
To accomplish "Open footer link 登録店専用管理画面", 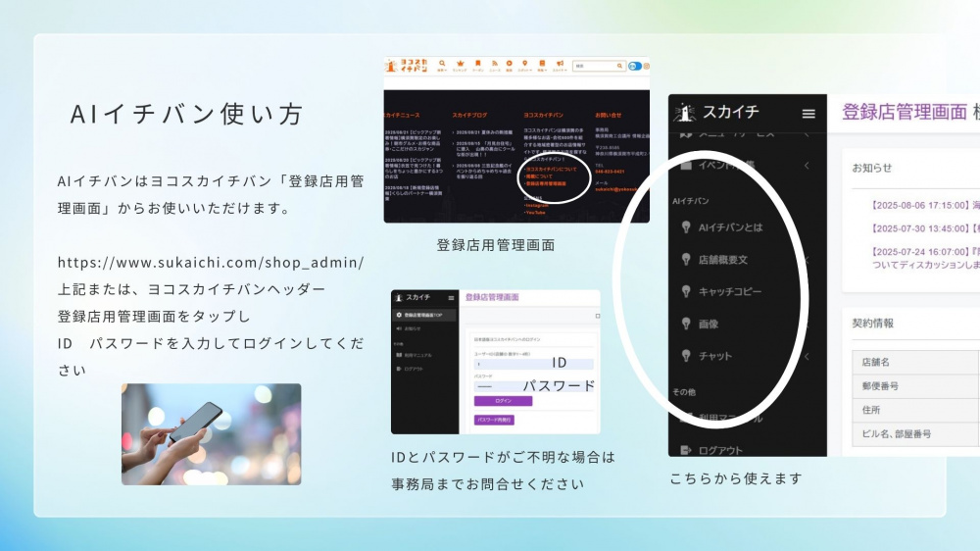I will click(x=546, y=184).
